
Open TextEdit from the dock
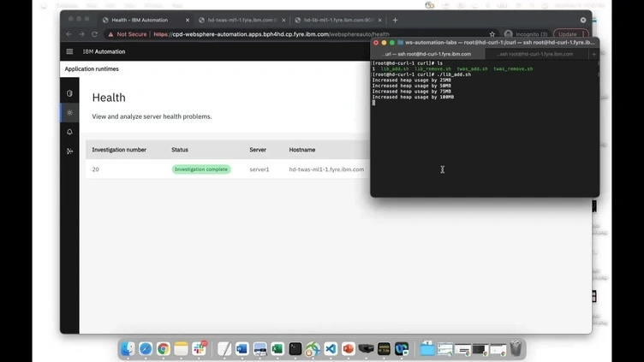(x=224, y=349)
